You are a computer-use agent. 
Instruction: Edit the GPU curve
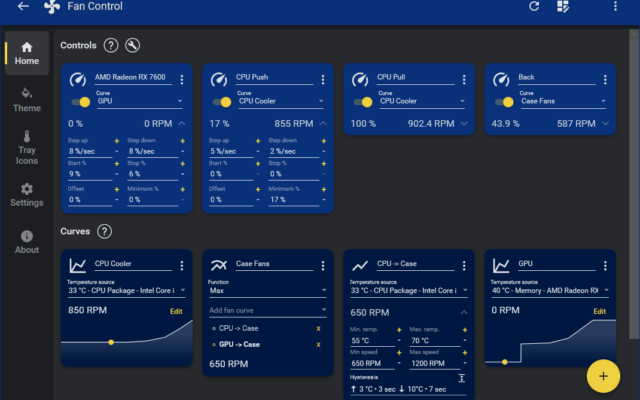tap(600, 311)
